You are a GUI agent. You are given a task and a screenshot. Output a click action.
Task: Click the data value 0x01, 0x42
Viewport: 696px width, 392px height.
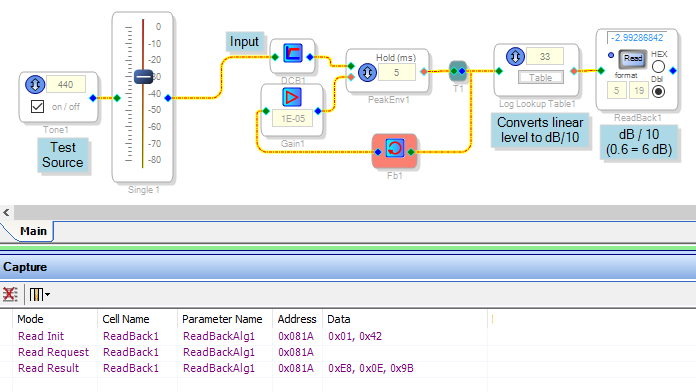click(355, 336)
